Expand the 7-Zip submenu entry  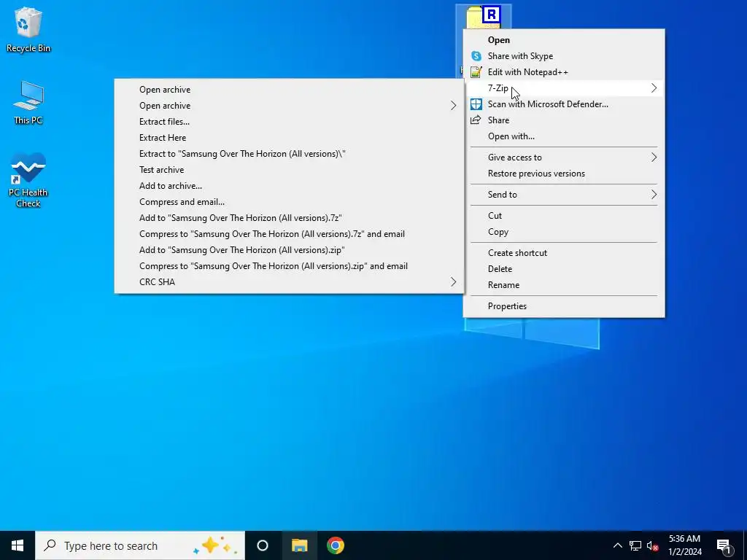pos(564,88)
